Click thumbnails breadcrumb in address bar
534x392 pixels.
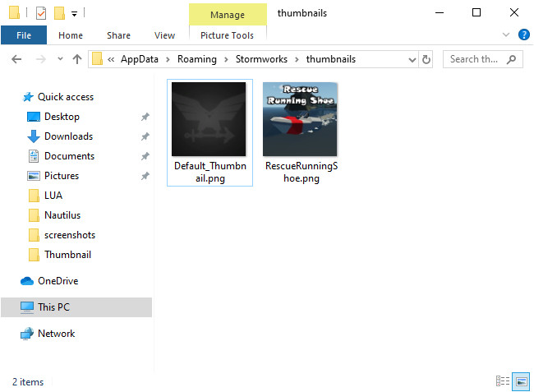pos(331,59)
